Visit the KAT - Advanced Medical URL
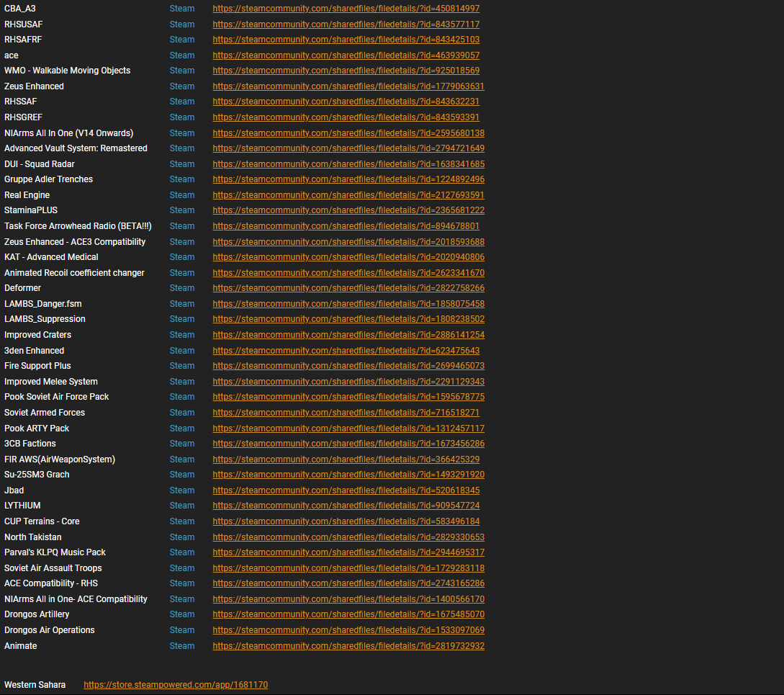This screenshot has width=784, height=695. point(348,257)
